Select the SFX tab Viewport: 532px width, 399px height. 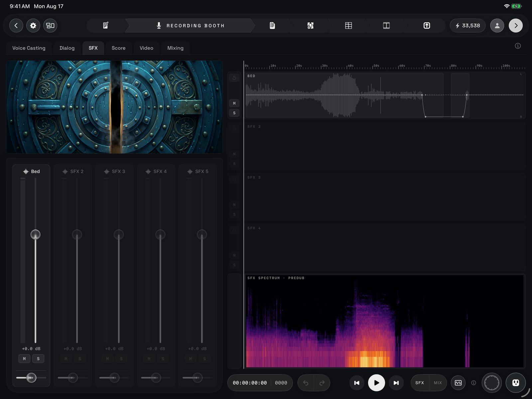point(93,48)
